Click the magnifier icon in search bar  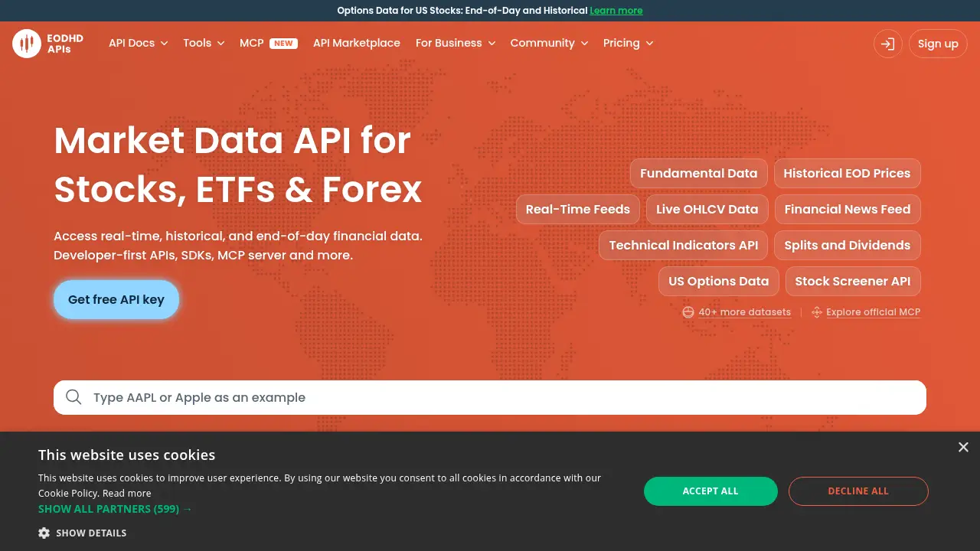coord(73,397)
